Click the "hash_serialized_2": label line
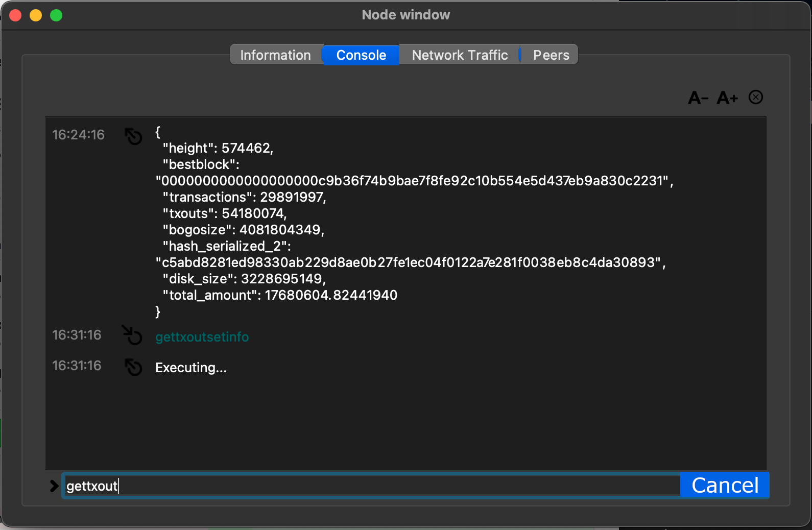812x530 pixels. pyautogui.click(x=227, y=246)
